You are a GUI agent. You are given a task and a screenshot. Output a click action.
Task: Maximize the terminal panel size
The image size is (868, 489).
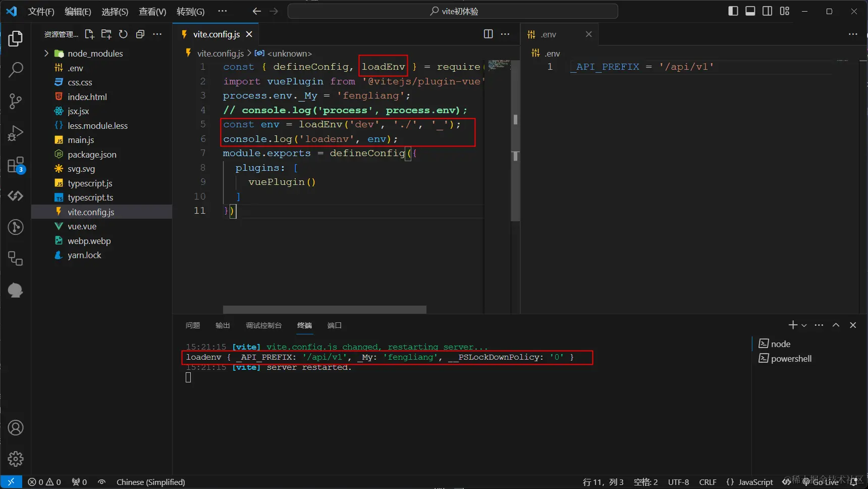pyautogui.click(x=836, y=325)
